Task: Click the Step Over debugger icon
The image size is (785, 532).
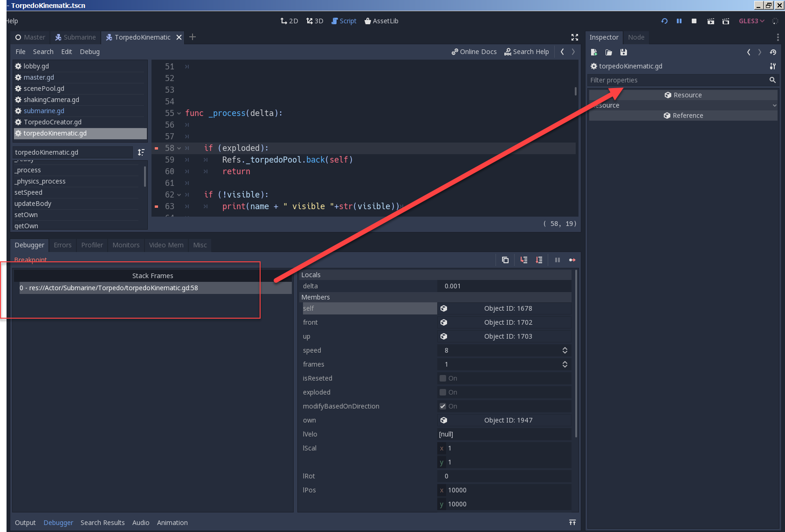Action: click(539, 260)
